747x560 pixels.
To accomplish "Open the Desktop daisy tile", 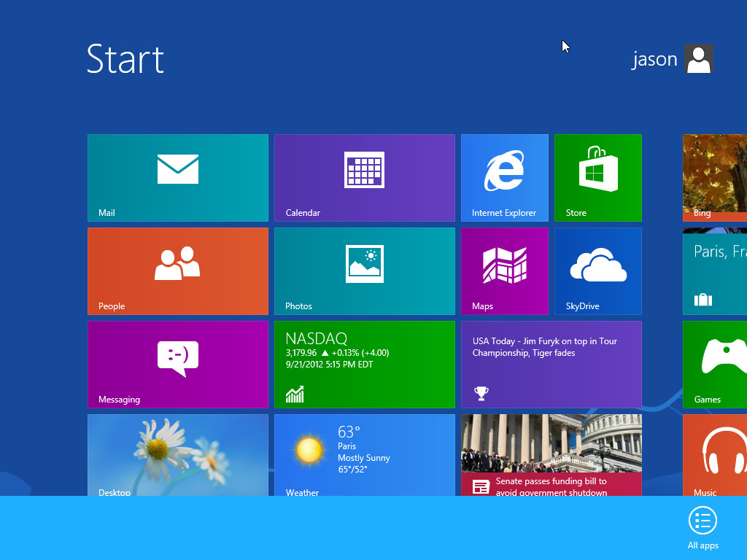I will point(178,455).
